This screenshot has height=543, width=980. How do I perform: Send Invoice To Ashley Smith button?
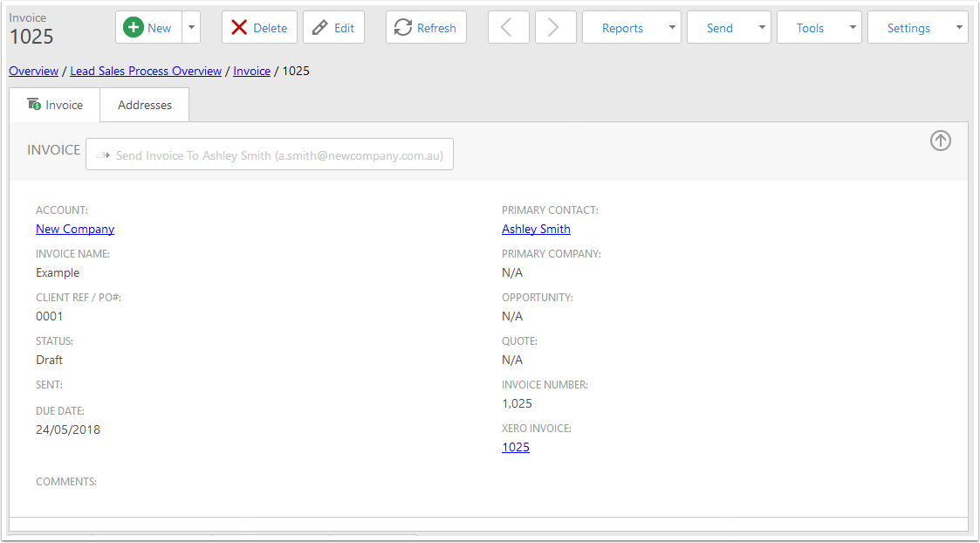[x=270, y=155]
